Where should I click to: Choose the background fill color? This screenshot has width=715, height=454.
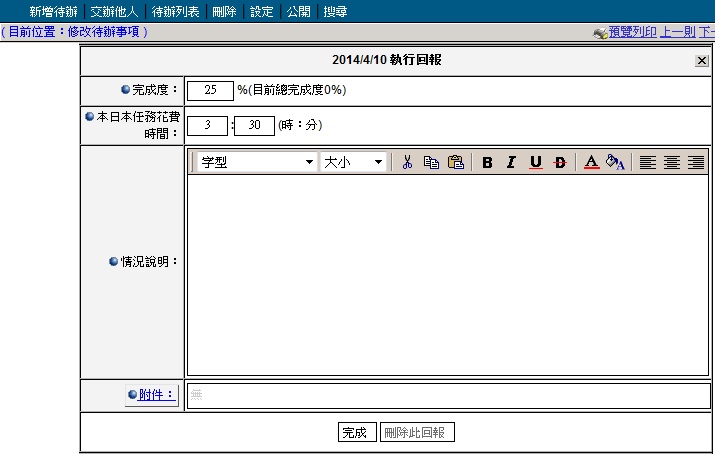tap(615, 162)
